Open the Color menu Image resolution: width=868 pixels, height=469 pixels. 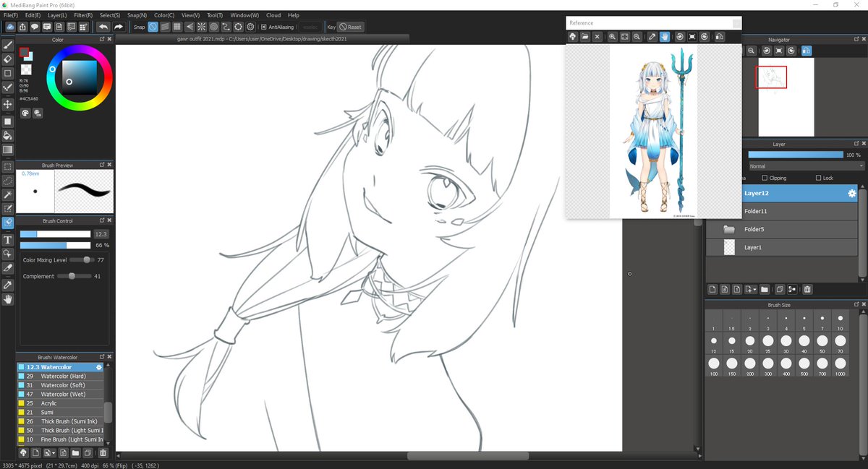pos(164,15)
